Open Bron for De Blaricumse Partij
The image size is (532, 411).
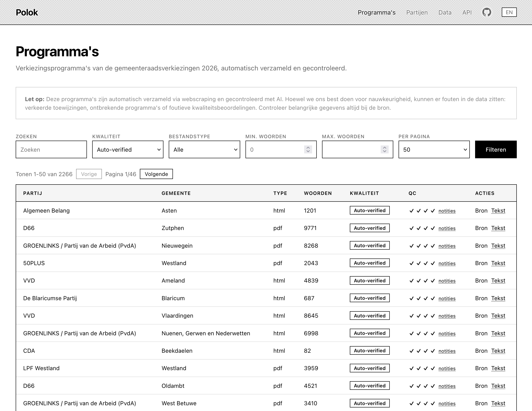(481, 298)
